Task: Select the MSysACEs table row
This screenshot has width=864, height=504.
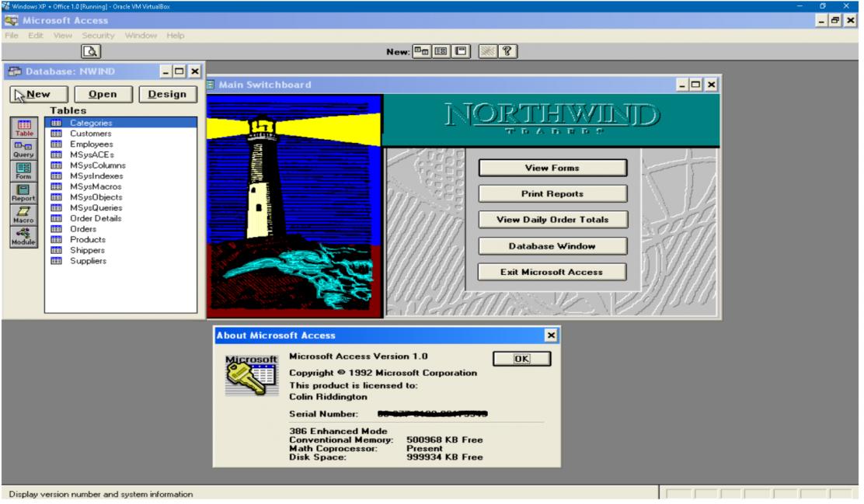Action: pyautogui.click(x=120, y=155)
